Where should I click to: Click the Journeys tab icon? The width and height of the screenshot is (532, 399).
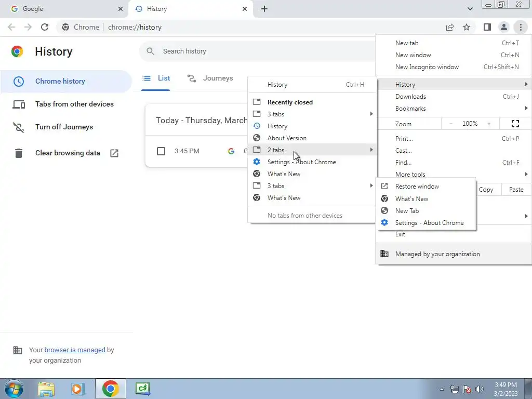[192, 78]
